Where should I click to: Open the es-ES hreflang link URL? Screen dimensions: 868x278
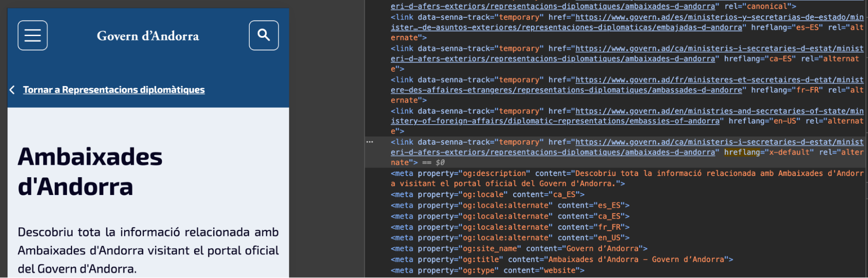(x=627, y=22)
